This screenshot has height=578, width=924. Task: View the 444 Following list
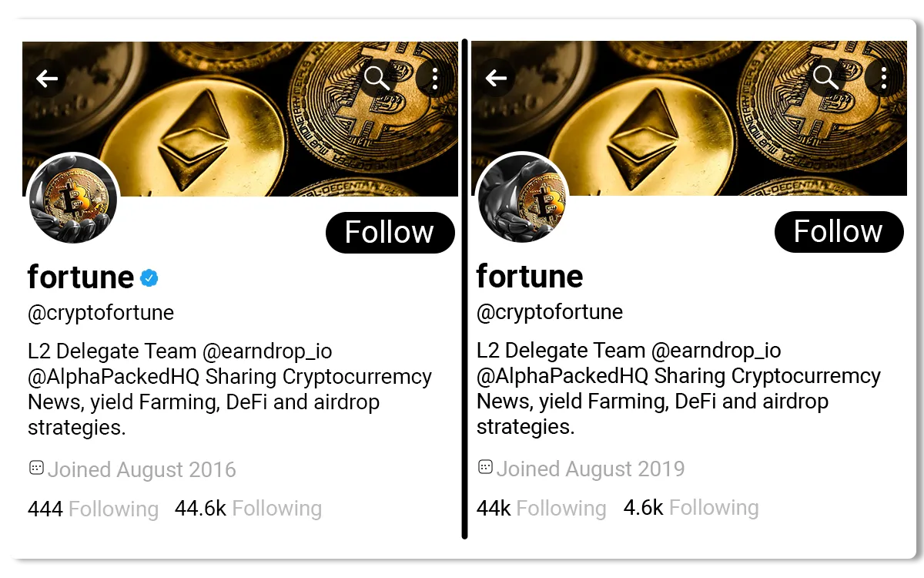92,509
